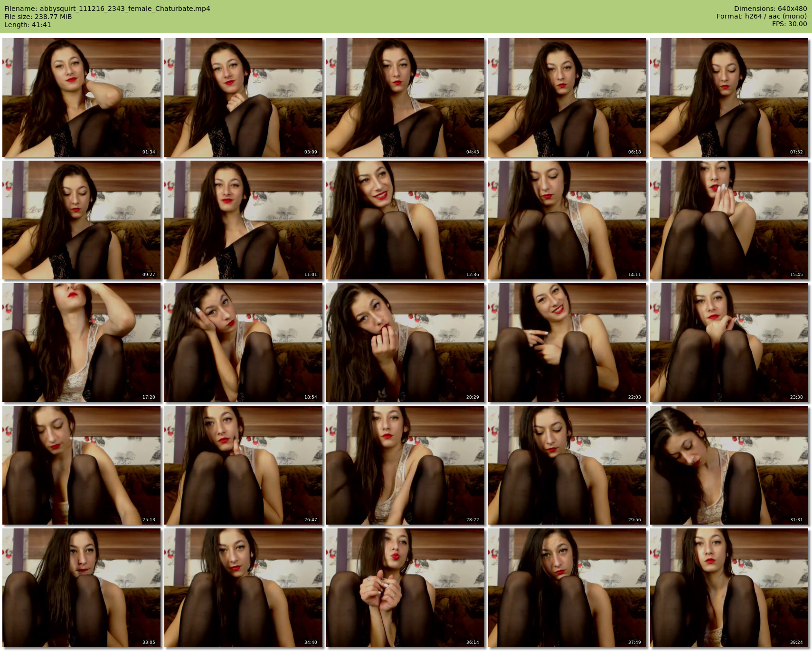The height and width of the screenshot is (651, 812).
Task: Select the thumbnail stamped 31:31
Action: coord(729,465)
